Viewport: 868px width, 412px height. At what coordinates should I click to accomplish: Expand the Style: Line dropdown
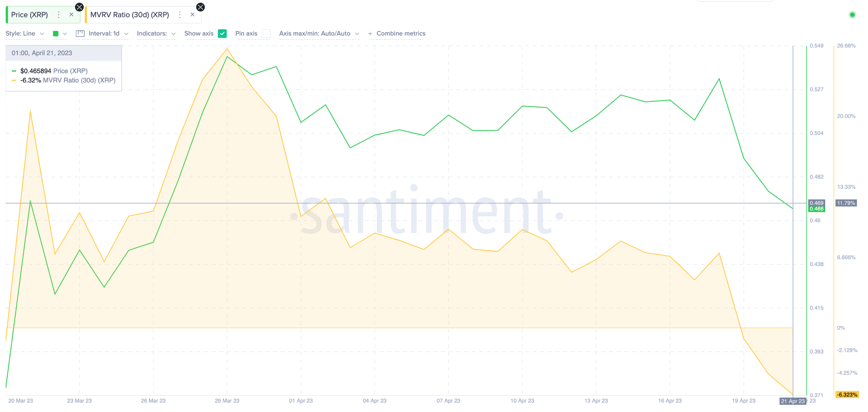click(x=25, y=34)
